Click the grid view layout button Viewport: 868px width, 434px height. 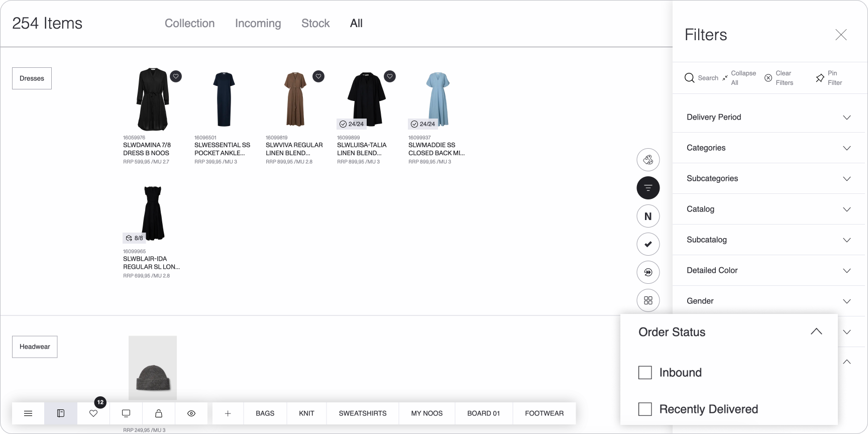click(x=648, y=300)
